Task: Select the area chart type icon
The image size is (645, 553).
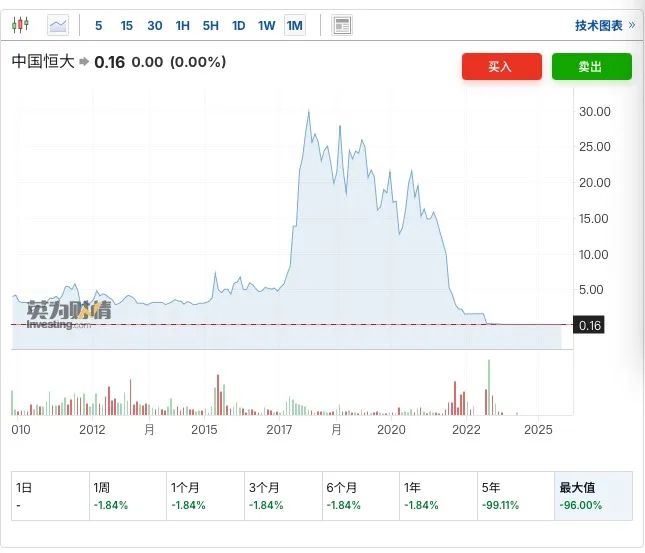Action: point(59,25)
